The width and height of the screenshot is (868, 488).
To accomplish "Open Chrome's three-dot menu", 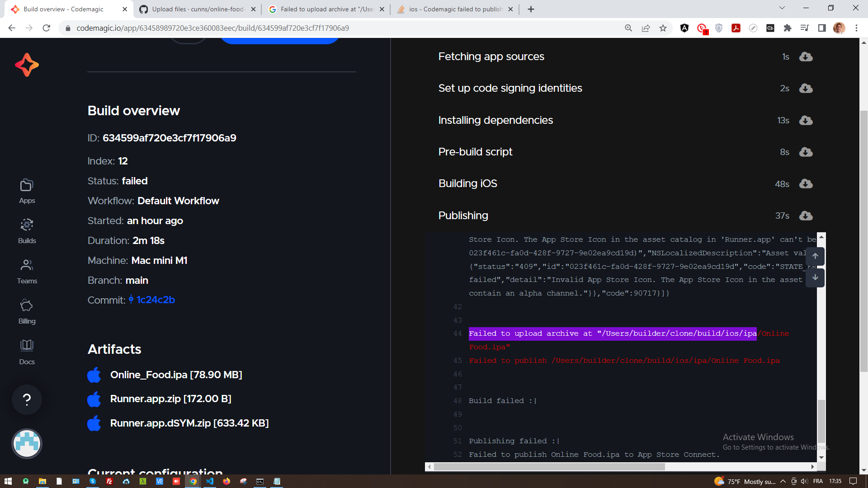I will [x=856, y=28].
